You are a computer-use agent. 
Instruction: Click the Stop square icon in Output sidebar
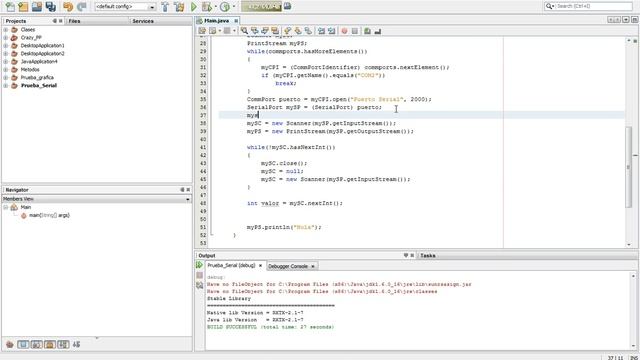click(199, 276)
